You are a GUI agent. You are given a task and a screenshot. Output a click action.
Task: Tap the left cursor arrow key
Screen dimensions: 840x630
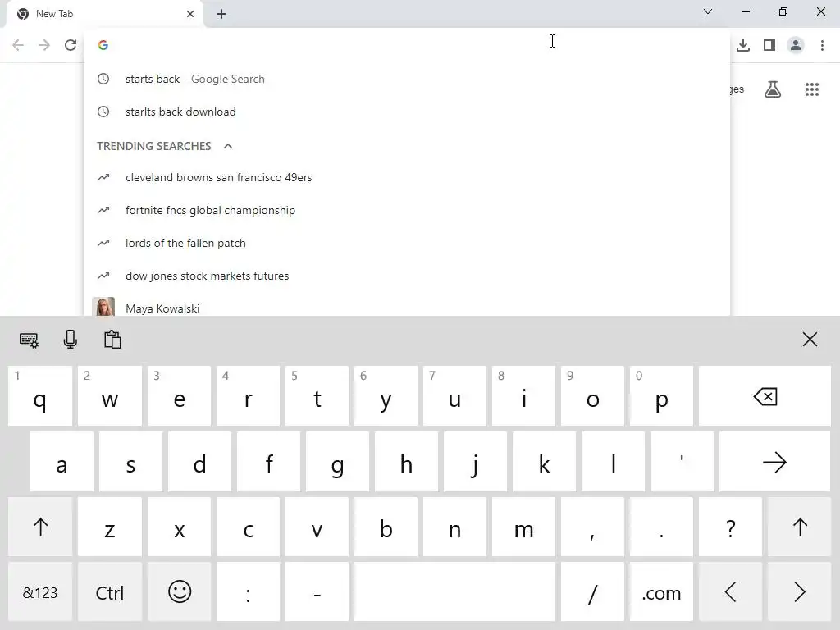730,592
